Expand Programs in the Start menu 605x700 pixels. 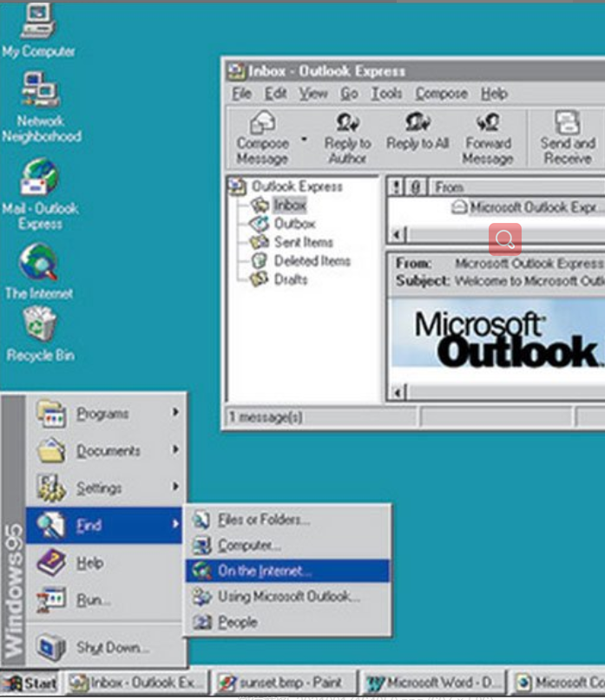click(104, 414)
